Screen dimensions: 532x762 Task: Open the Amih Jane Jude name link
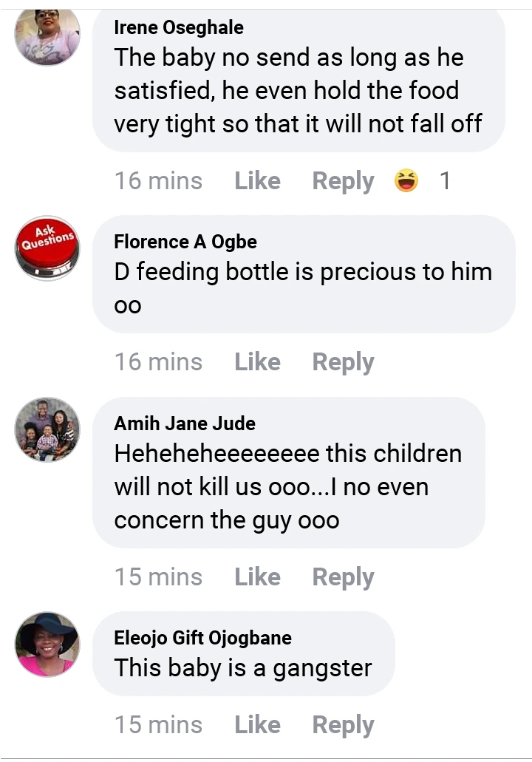185,423
